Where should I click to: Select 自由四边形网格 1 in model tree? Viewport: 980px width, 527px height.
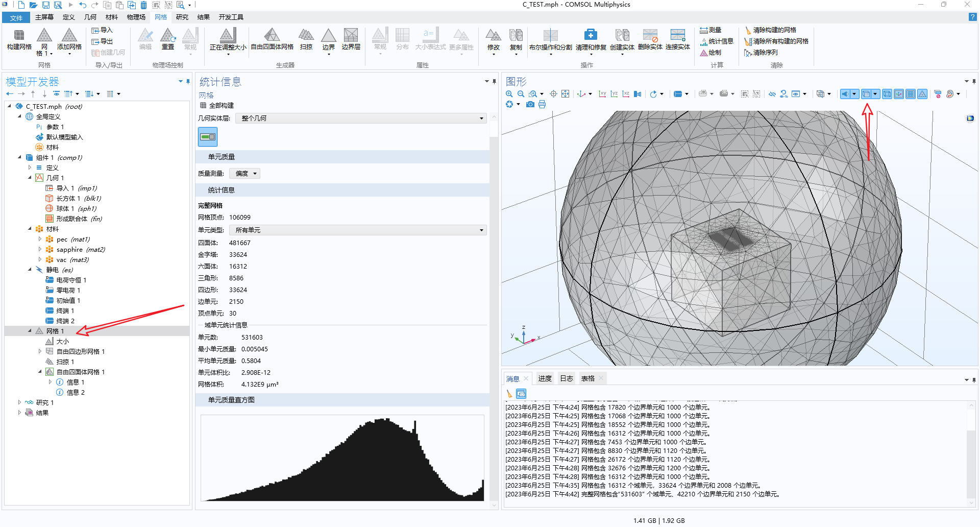[80, 351]
